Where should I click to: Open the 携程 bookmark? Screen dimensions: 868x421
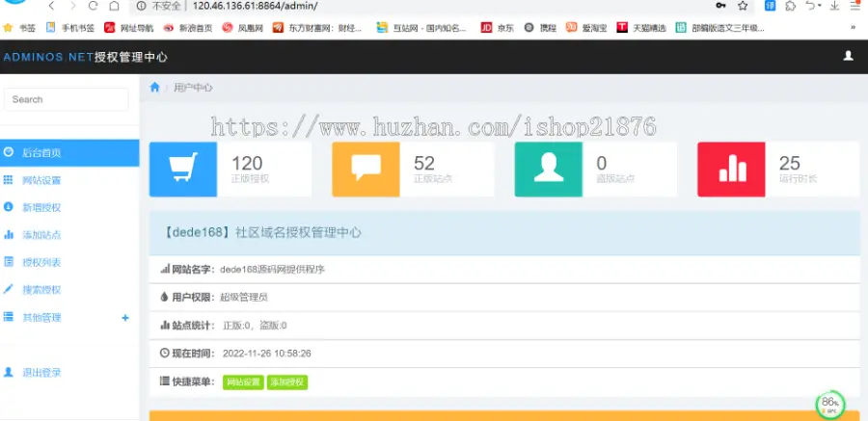[540, 28]
